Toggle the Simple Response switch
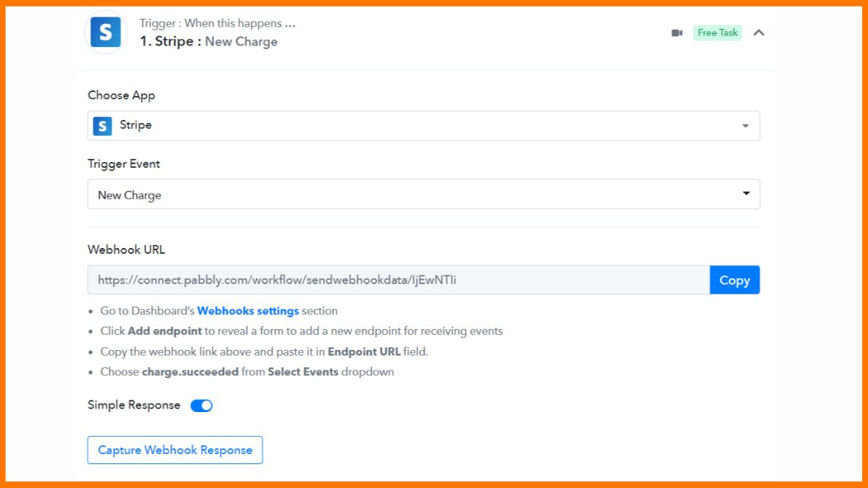868x488 pixels. (x=201, y=406)
